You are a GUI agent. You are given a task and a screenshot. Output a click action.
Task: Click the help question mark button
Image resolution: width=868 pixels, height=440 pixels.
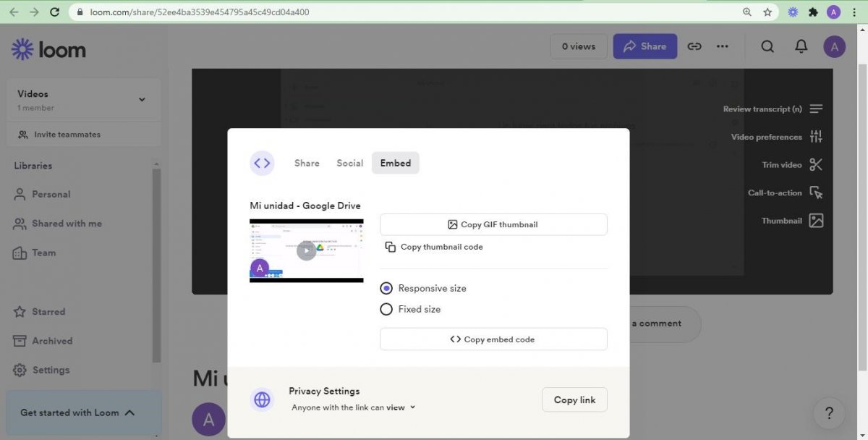pos(829,414)
